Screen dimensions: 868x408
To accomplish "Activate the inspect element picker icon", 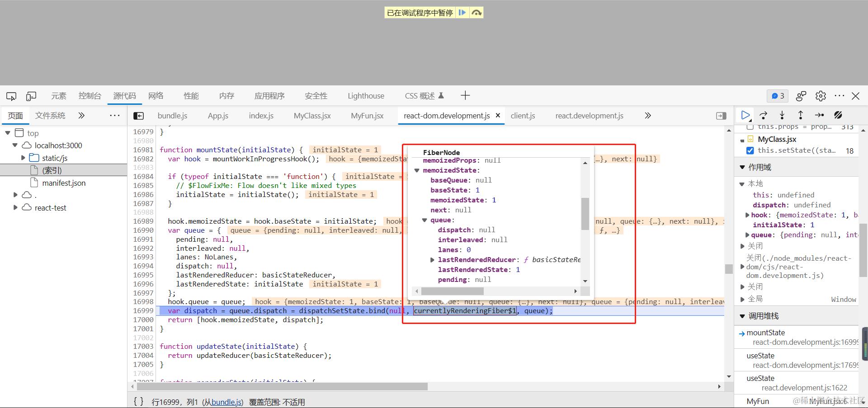I will coord(11,96).
